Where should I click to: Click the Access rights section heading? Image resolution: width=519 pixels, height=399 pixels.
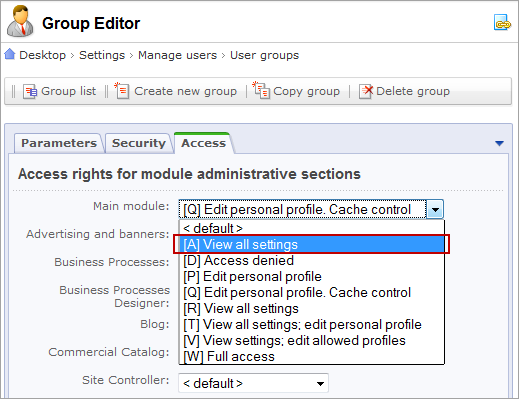[x=189, y=174]
